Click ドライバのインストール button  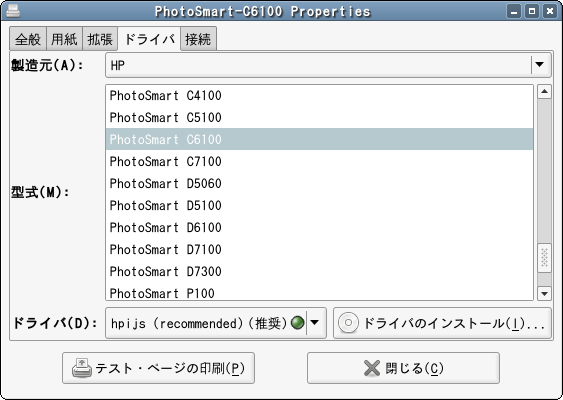442,323
